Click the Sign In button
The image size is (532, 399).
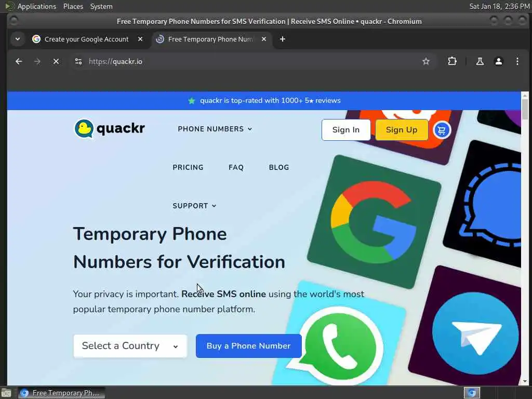pos(345,130)
